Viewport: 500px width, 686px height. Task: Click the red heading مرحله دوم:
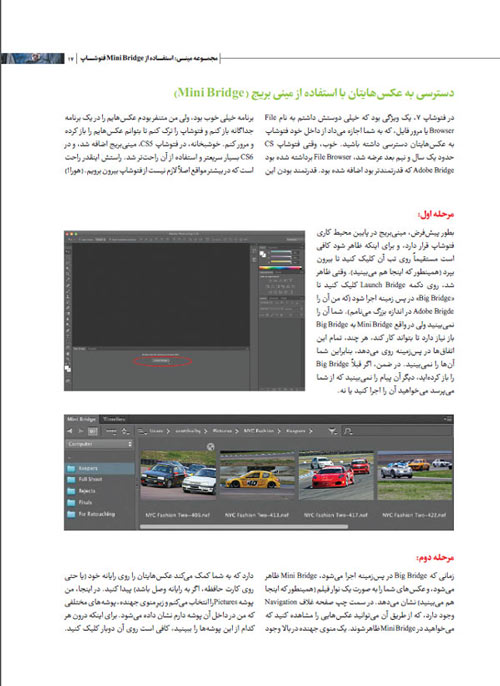[x=435, y=558]
